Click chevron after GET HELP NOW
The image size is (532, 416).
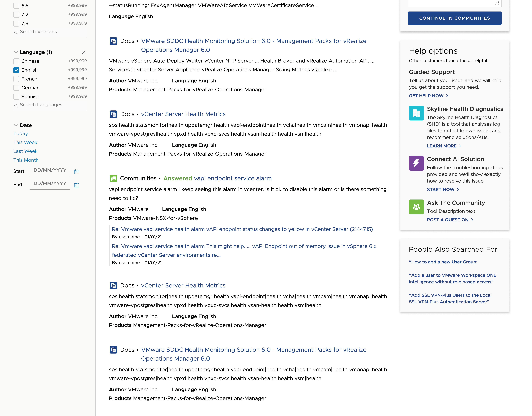click(x=447, y=96)
